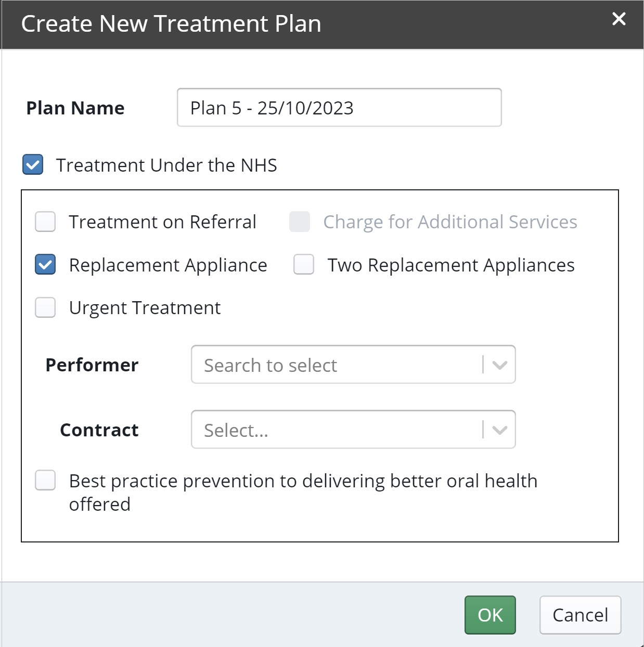
Task: Click the 'Treatment Under the NHS' label text
Action: click(x=166, y=165)
